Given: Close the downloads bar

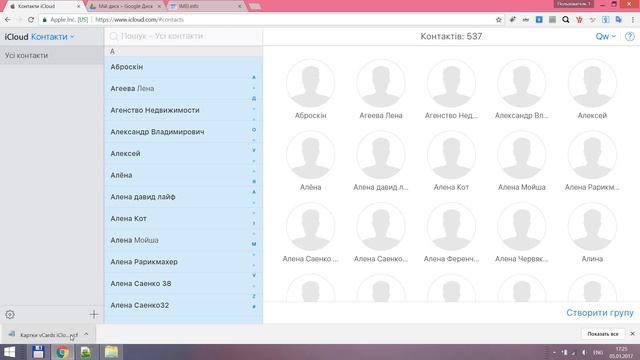Looking at the screenshot, I should coord(632,334).
